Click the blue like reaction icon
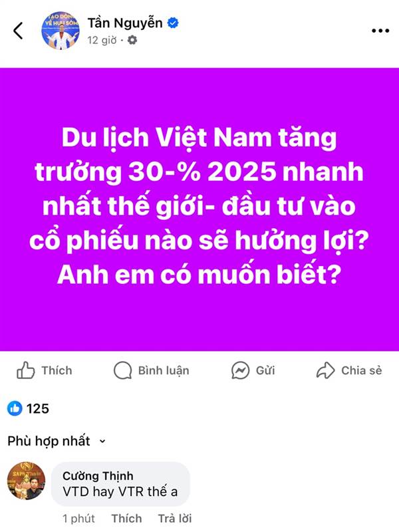This screenshot has height=532, width=399. pyautogui.click(x=15, y=408)
